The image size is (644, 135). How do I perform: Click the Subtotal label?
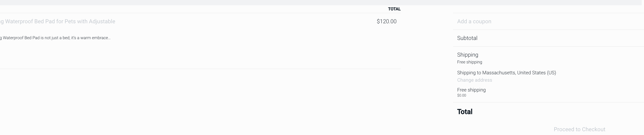point(467,38)
